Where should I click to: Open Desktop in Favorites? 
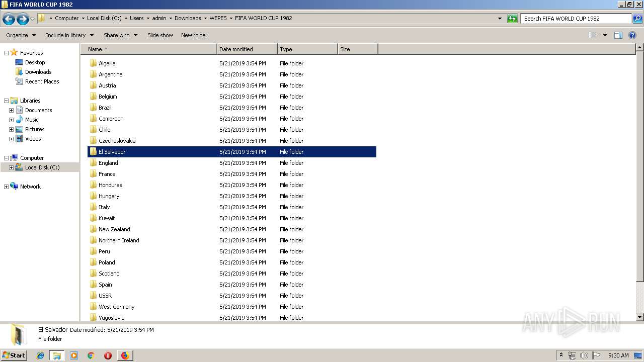[x=35, y=62]
